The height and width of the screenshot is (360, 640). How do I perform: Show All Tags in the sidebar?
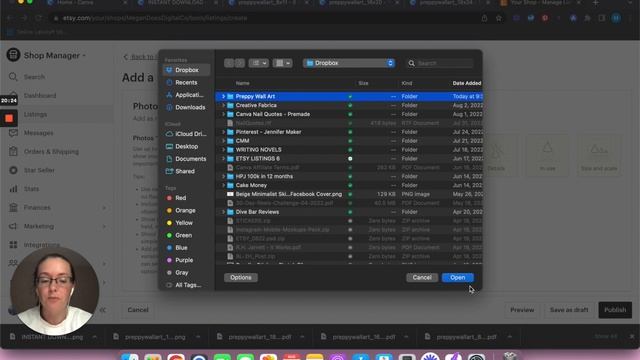(x=187, y=285)
